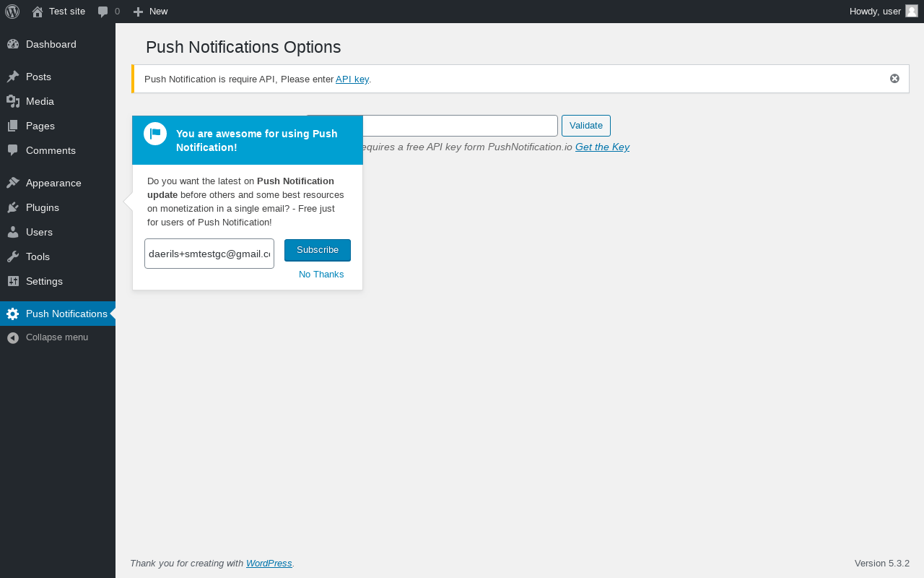Open the Users menu
Screen dimensions: 924x578
[58, 232]
